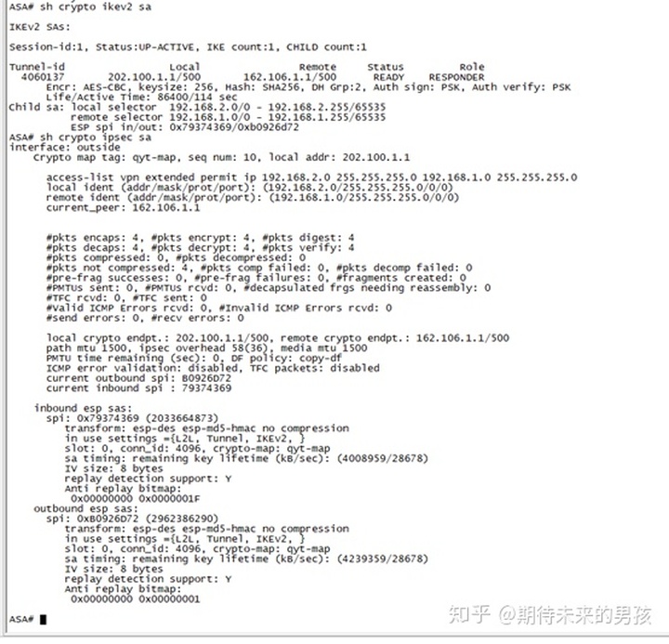Click the local address 202.100.1.1/500 in tunnel table

point(154,77)
